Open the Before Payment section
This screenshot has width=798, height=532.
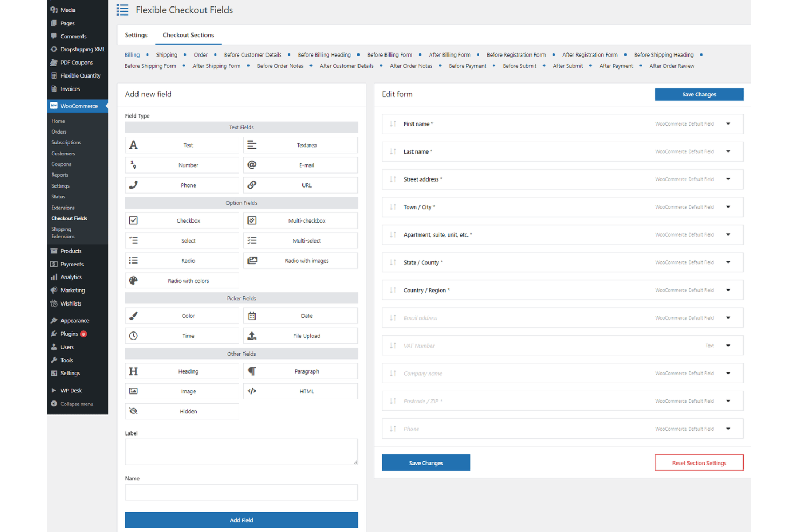click(x=467, y=66)
